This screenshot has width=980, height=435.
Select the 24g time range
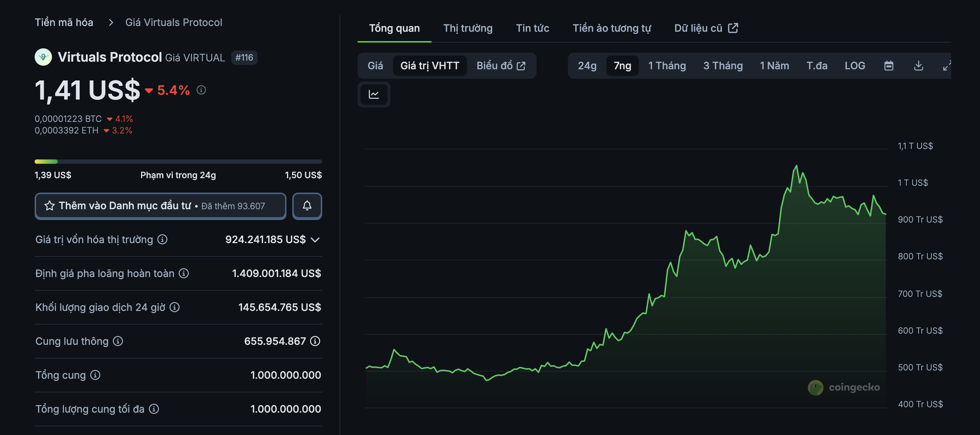[x=587, y=66]
